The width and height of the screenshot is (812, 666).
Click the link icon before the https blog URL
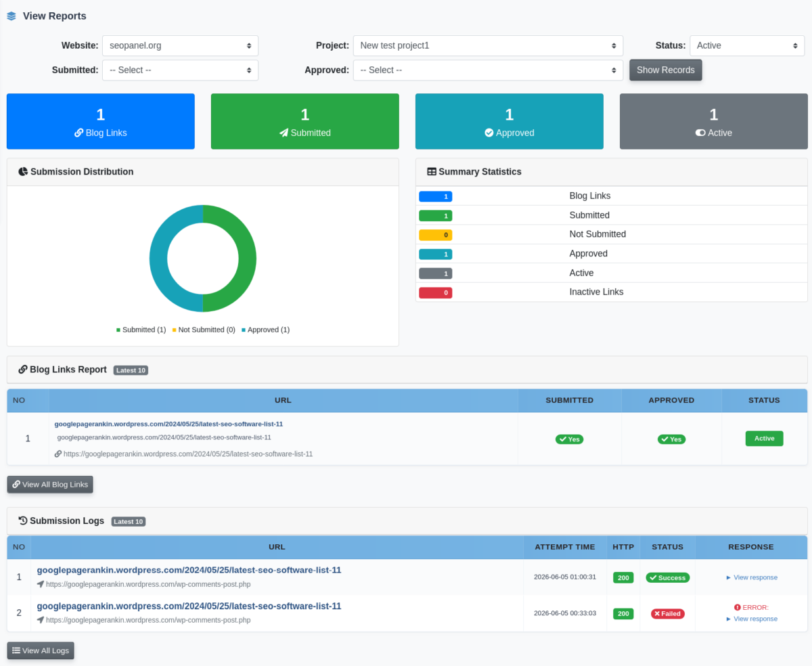58,454
